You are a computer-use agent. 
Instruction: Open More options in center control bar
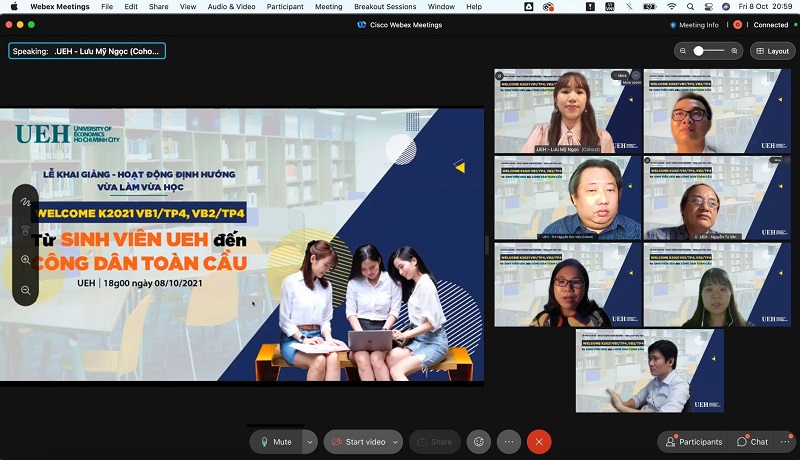[509, 442]
